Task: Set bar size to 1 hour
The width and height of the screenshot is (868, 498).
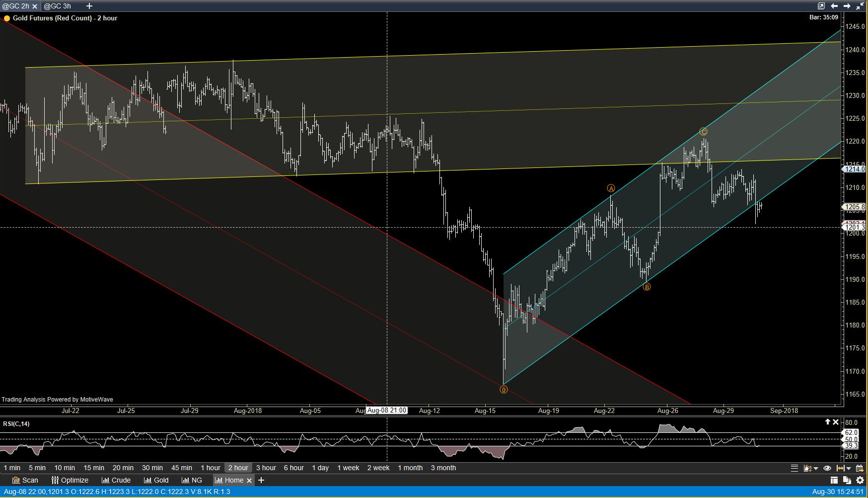Action: pyautogui.click(x=211, y=468)
